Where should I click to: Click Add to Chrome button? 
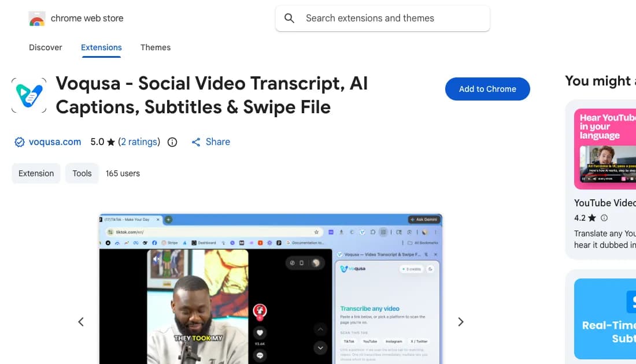tap(487, 89)
